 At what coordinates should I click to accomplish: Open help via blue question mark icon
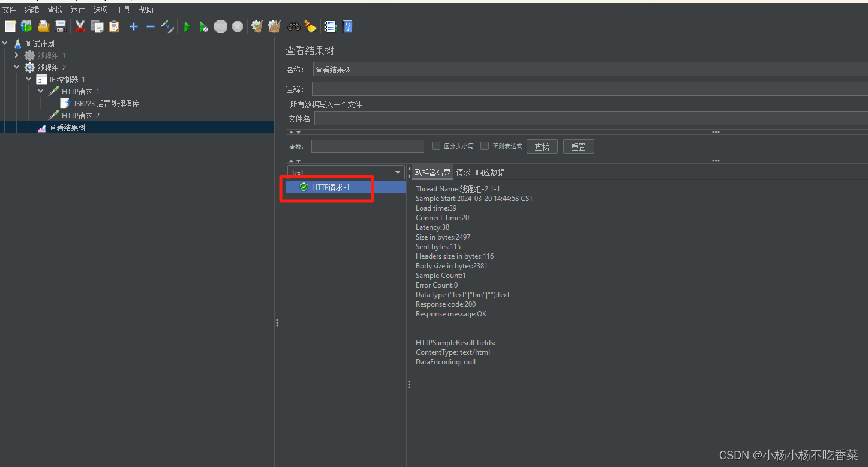[347, 26]
